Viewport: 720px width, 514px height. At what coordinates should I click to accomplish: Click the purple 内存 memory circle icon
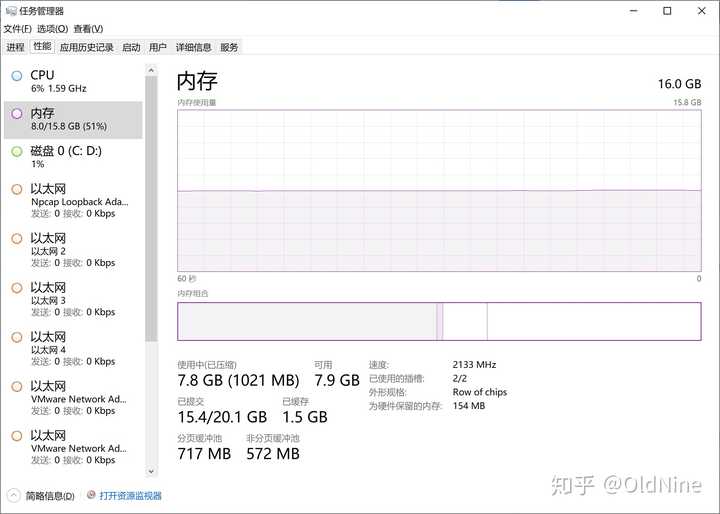[x=17, y=114]
